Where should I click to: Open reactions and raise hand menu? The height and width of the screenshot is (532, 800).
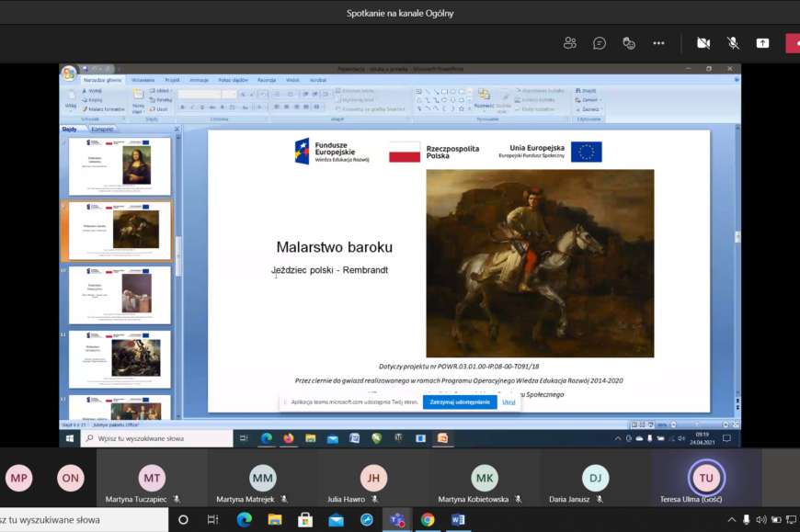(x=629, y=43)
